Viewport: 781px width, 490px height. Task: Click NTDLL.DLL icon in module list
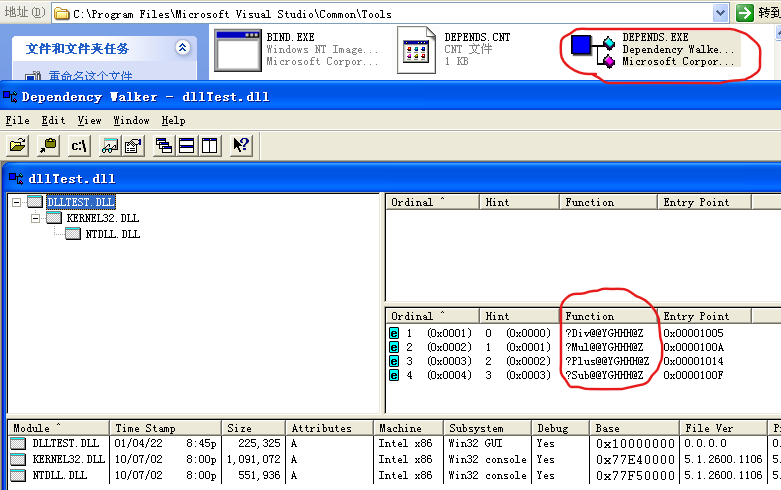(x=18, y=475)
